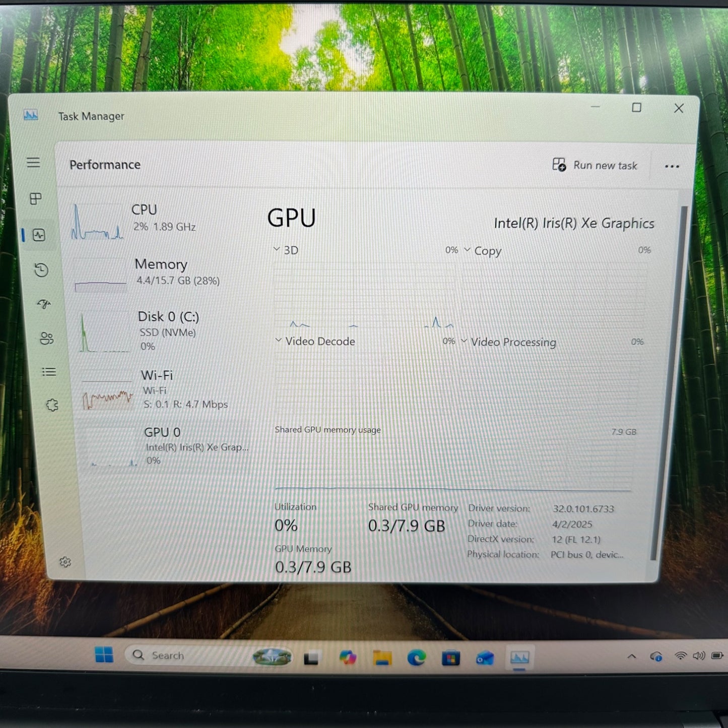Viewport: 728px width, 728px height.
Task: Click the Task Manager taskbar icon
Action: coord(519,658)
